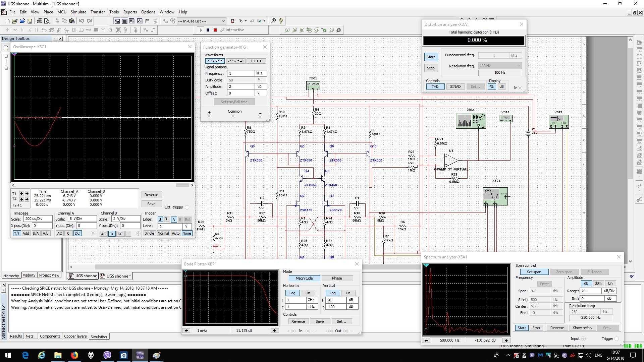
Task: Stop the simulation with the red square
Action: coord(215,30)
